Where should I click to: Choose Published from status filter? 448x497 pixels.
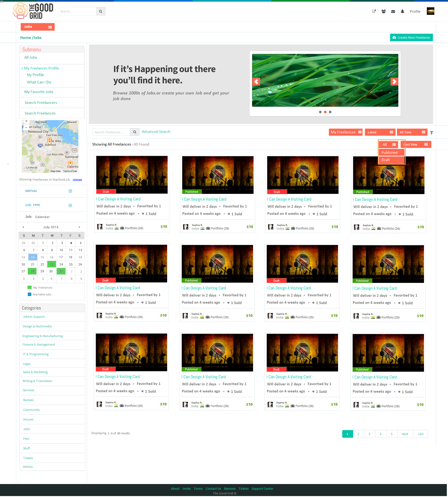click(391, 152)
